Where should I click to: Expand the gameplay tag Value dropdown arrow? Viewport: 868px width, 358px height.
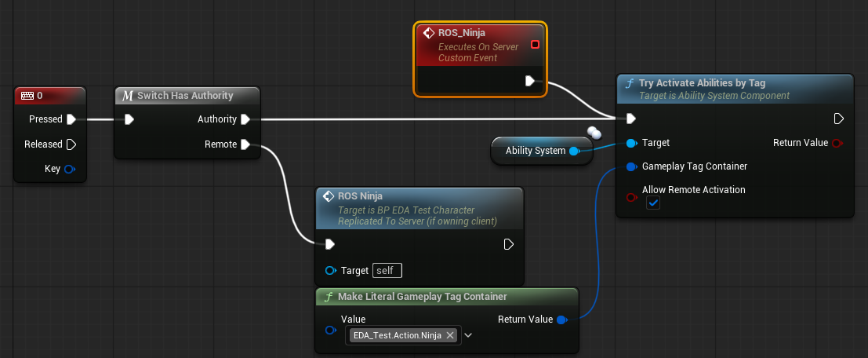pos(468,335)
